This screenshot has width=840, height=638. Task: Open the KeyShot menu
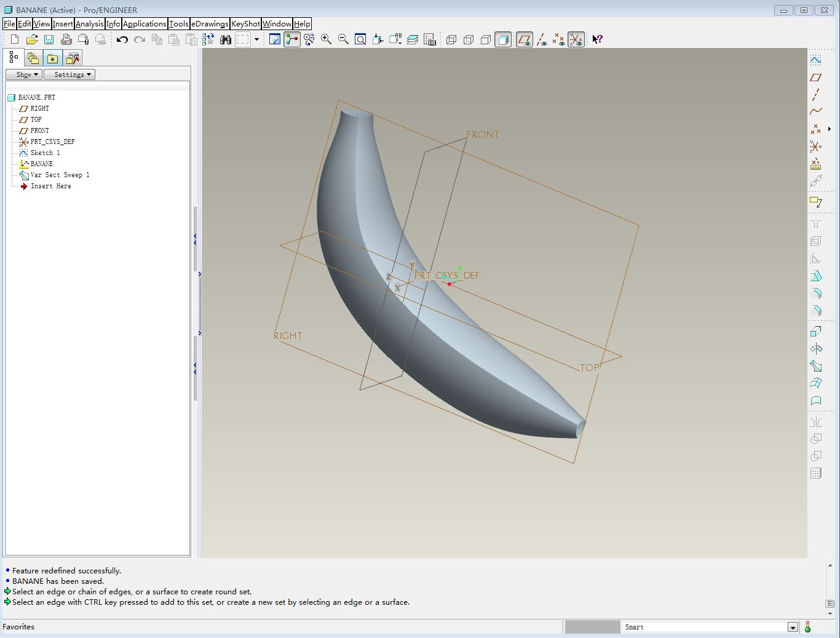coord(245,24)
